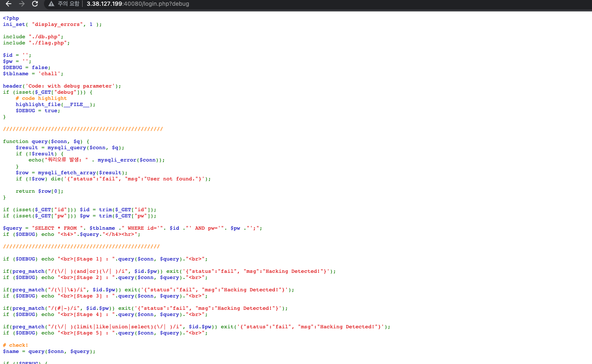Viewport: 592px width, 364px height.
Task: Click the '# check!' comment
Action: tap(16, 345)
